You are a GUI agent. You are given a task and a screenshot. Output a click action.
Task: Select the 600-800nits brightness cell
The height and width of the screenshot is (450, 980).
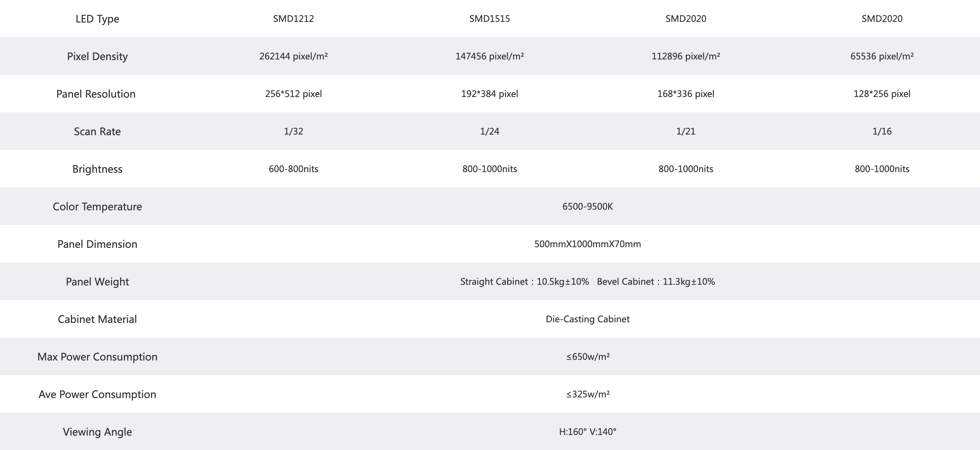(x=293, y=169)
